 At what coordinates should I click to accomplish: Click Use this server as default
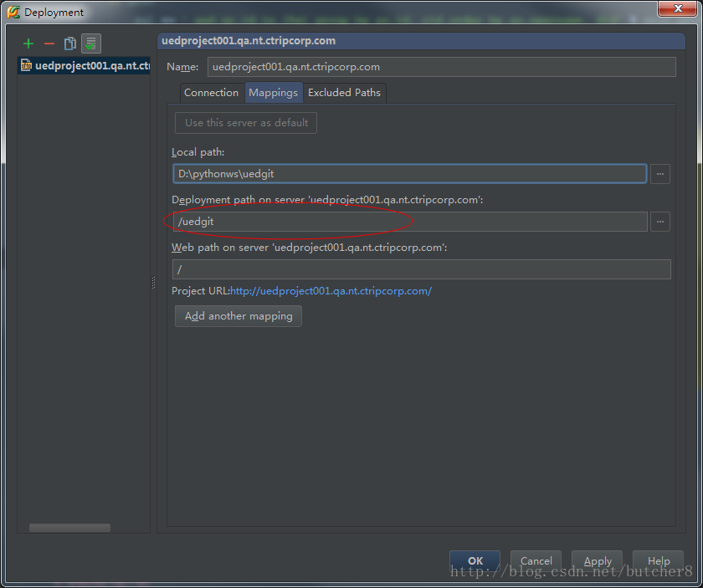(x=246, y=123)
